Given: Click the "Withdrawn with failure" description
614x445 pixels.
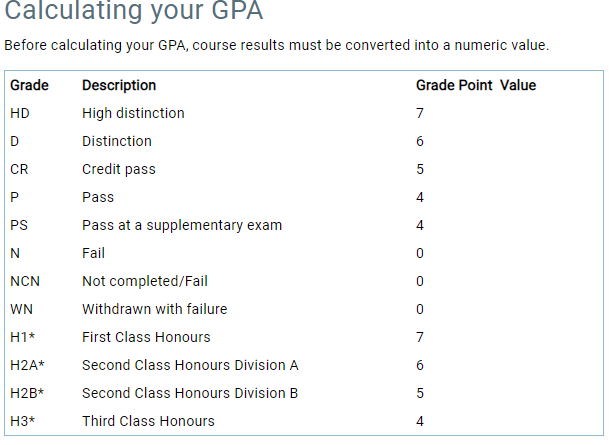Looking at the screenshot, I should pos(155,309).
